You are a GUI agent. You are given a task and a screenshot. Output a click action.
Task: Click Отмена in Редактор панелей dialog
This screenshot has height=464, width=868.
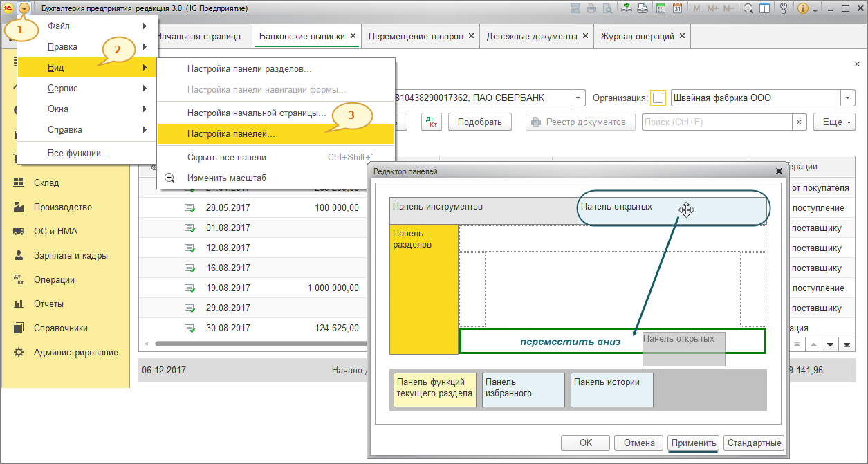pyautogui.click(x=639, y=443)
